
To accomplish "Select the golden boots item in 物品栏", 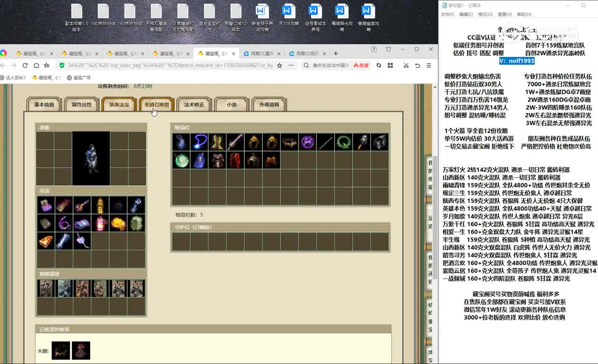I will 217,142.
